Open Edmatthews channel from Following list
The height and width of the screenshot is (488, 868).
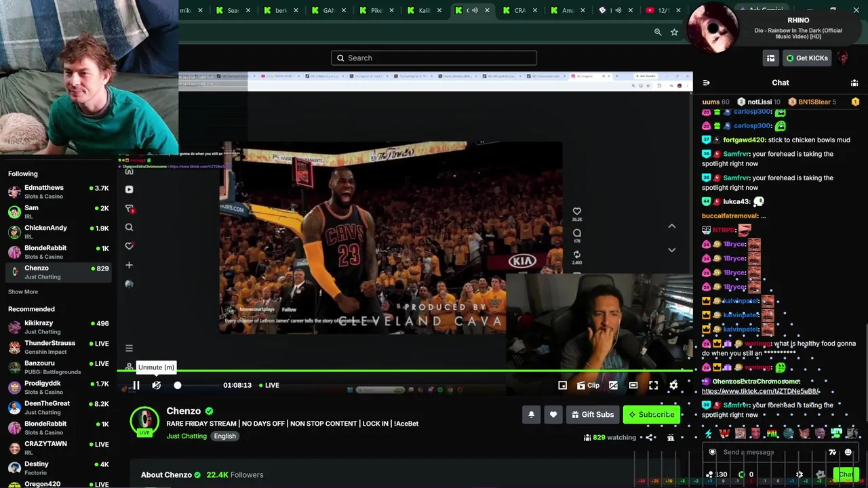click(x=58, y=192)
